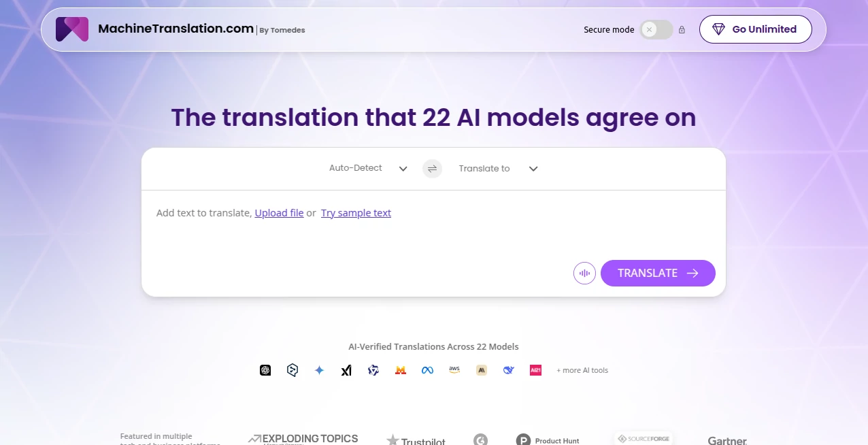Click the OpenAI ChatGPT logo icon
The width and height of the screenshot is (868, 445).
pyautogui.click(x=265, y=370)
